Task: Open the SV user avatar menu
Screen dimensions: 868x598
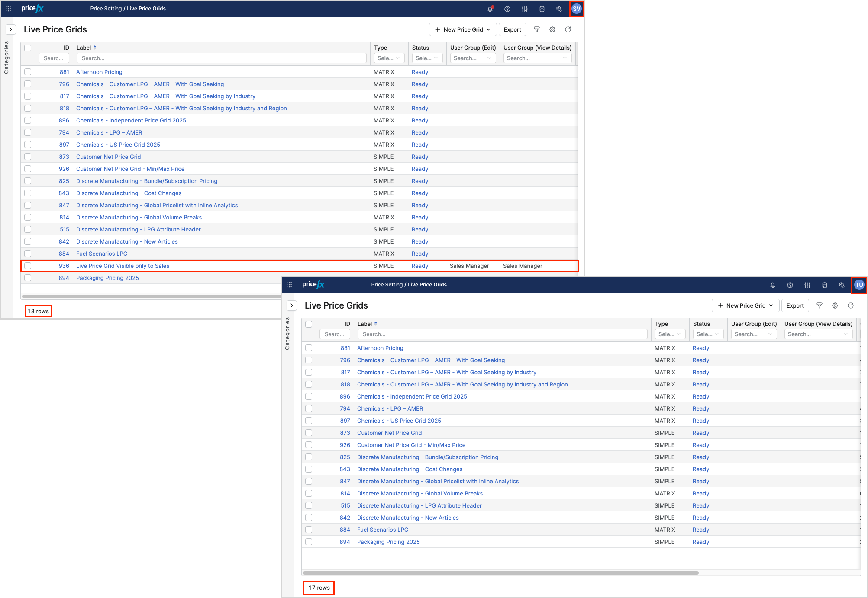Action: (576, 9)
